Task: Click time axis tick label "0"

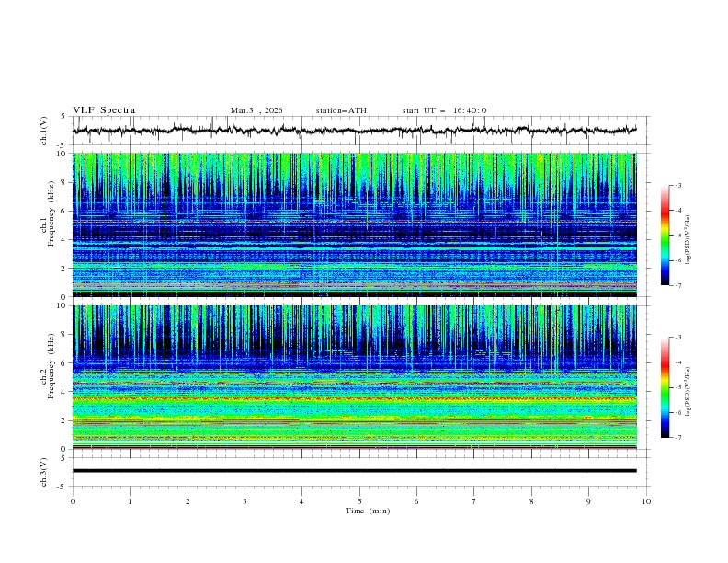Action: (73, 501)
